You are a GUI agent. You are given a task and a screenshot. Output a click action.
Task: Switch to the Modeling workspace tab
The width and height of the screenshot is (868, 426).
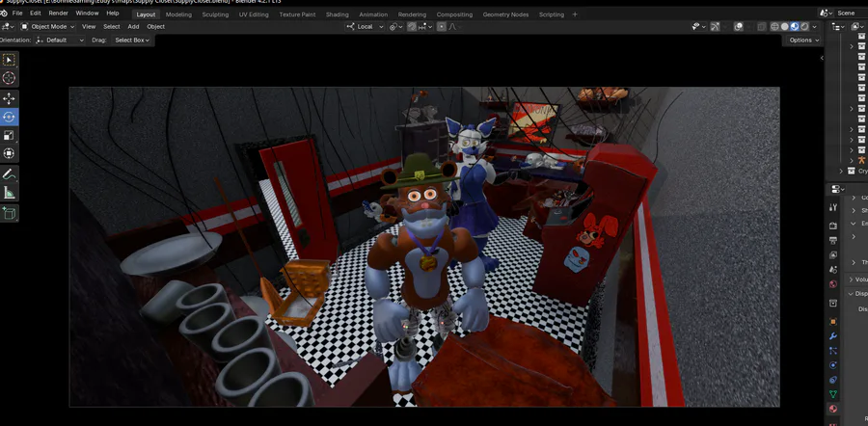[178, 14]
